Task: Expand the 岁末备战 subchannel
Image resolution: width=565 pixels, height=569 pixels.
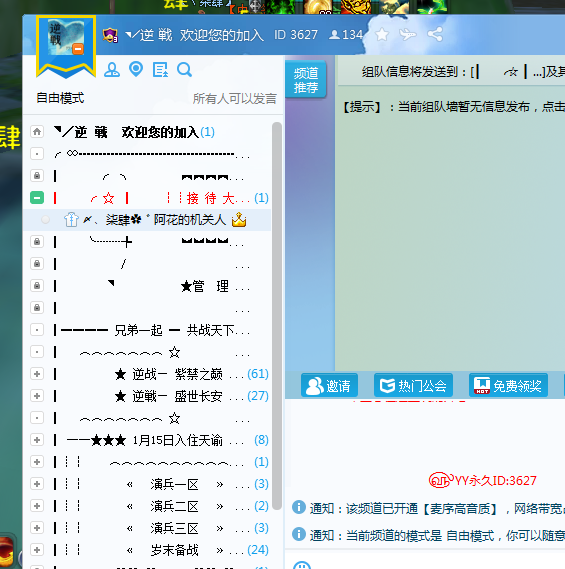Action: click(37, 550)
